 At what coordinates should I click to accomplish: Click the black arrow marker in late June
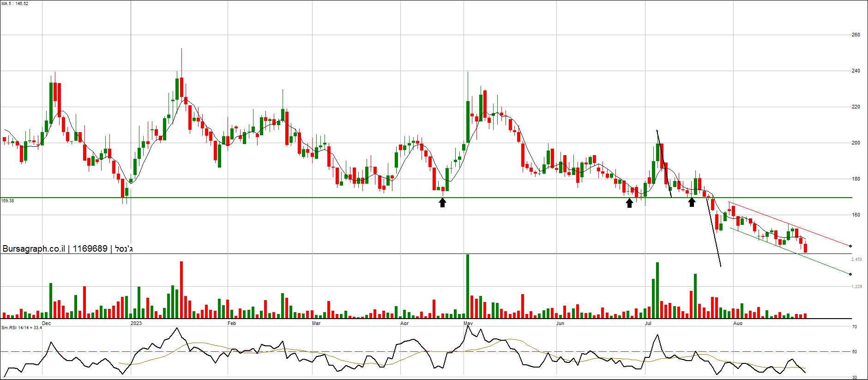pyautogui.click(x=629, y=203)
